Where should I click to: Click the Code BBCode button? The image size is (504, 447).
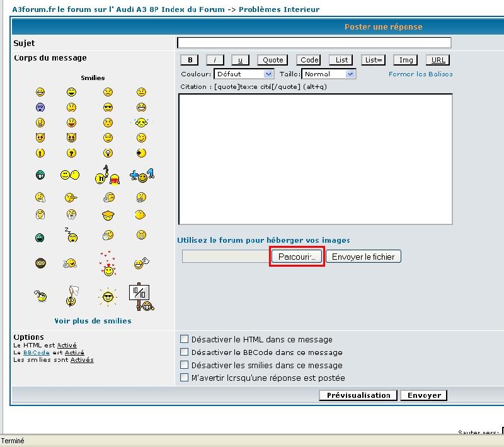click(x=309, y=60)
